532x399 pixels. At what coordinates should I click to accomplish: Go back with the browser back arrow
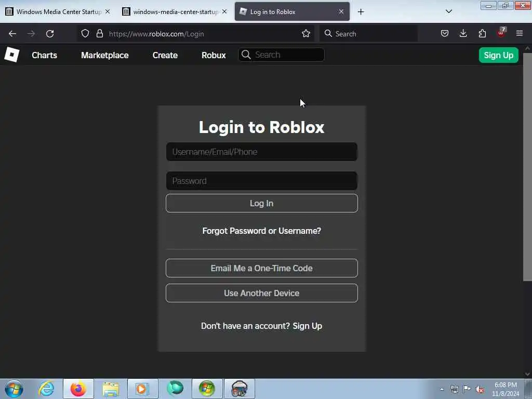(12, 34)
